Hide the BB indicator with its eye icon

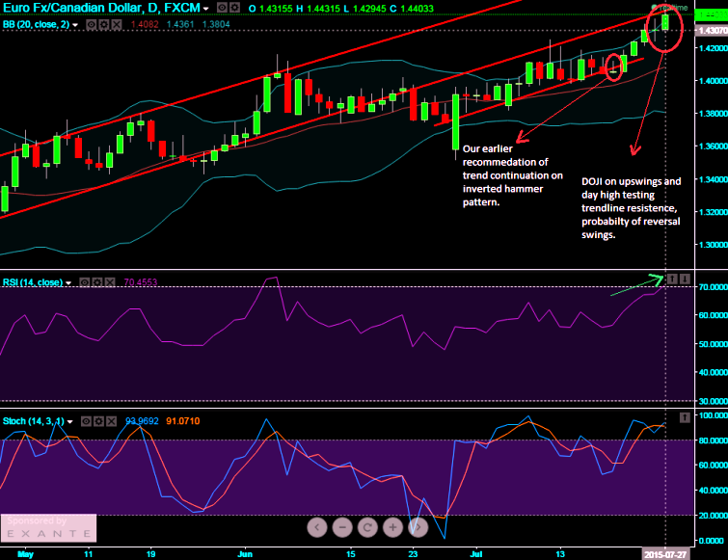click(92, 25)
